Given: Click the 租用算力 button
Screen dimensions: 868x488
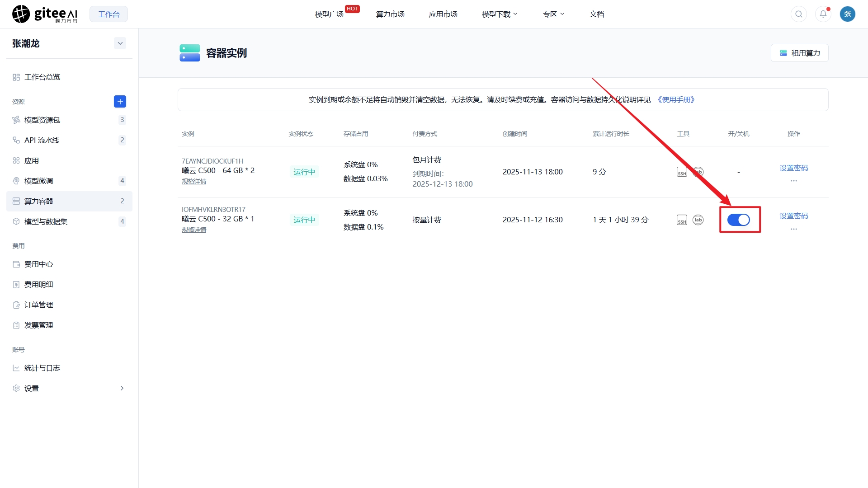Looking at the screenshot, I should [800, 53].
